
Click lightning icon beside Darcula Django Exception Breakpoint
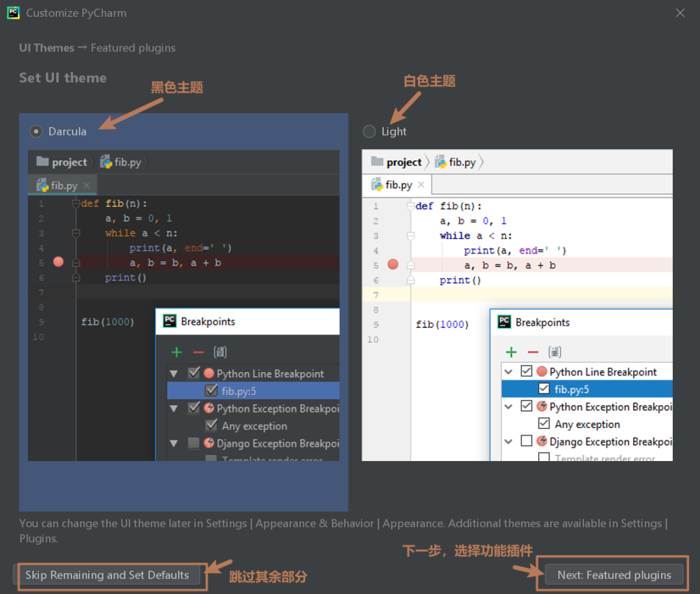pos(209,443)
